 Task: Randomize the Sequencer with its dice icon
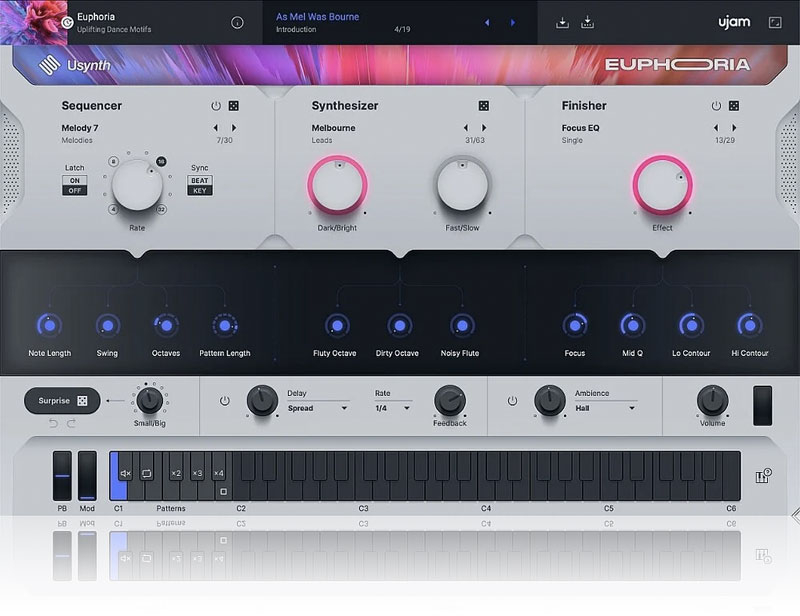tap(233, 106)
